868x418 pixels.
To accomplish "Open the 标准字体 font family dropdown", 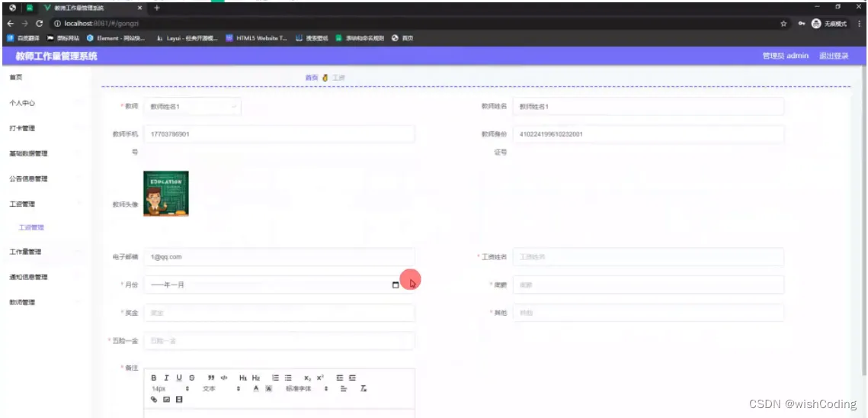I will (x=306, y=388).
